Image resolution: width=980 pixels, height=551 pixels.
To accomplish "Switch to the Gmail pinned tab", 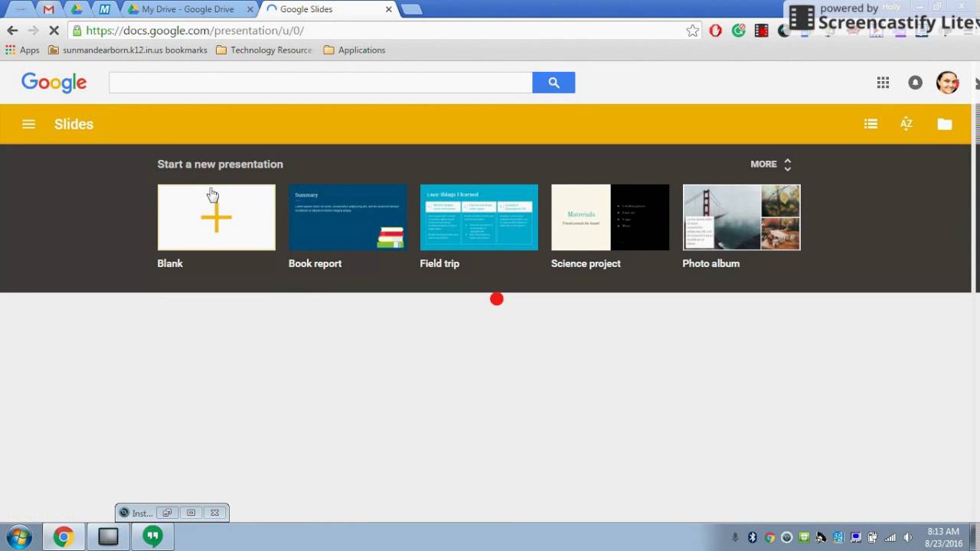I will pyautogui.click(x=49, y=9).
